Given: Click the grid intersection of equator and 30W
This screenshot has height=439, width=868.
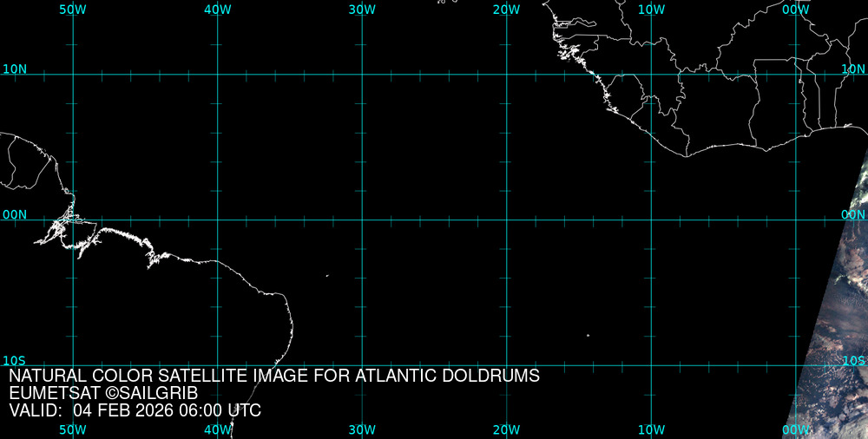Looking at the screenshot, I should coord(362,219).
